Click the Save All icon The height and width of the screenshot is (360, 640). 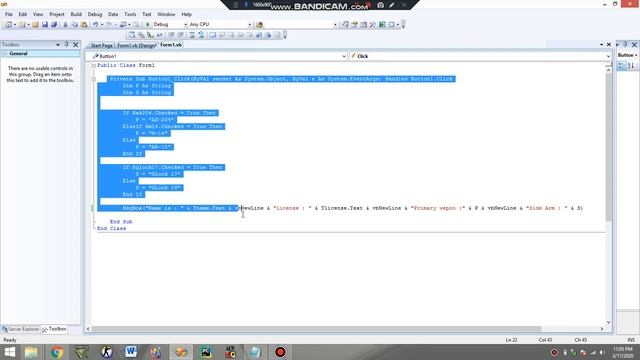(x=53, y=24)
